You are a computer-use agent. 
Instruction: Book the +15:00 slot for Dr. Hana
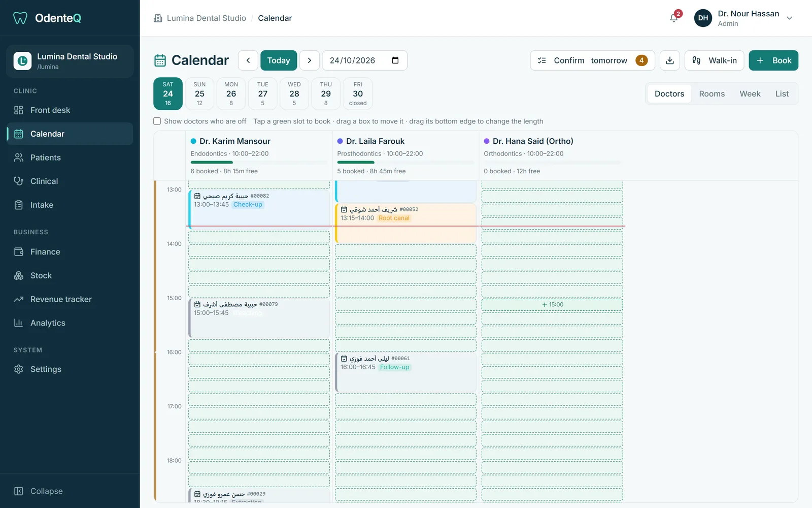552,305
